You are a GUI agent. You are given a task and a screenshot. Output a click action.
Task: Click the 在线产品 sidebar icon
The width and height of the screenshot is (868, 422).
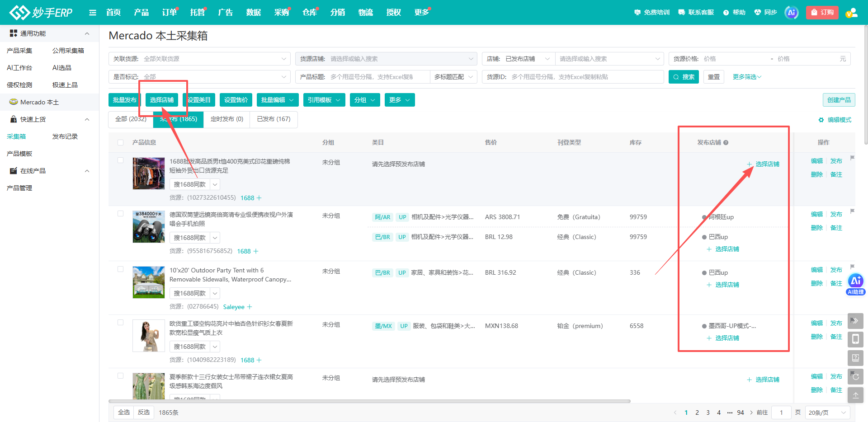click(x=14, y=171)
